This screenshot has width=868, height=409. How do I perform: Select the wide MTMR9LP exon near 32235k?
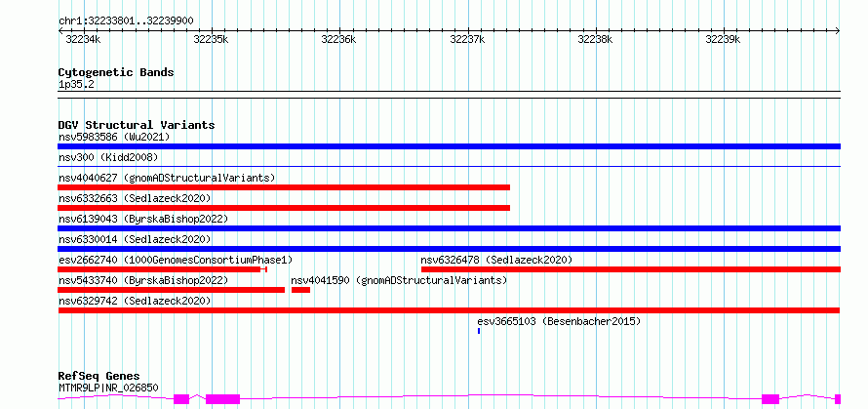click(222, 398)
